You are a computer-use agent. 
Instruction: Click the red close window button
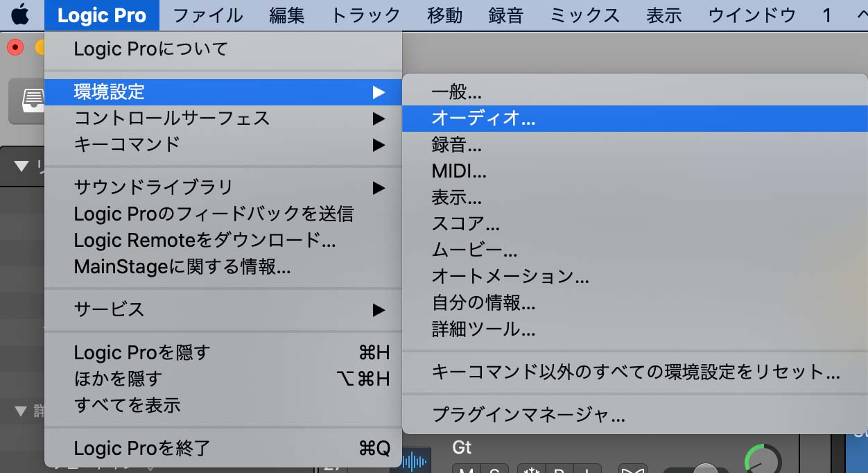(15, 48)
